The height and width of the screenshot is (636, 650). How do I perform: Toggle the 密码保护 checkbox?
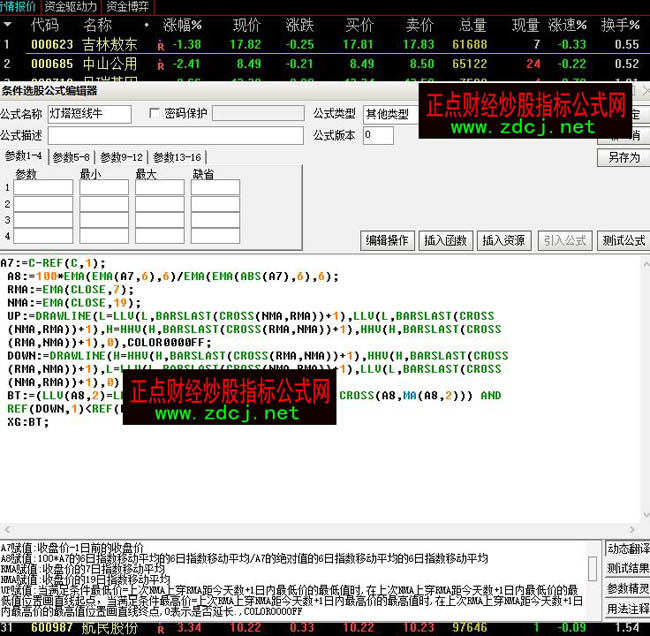154,113
